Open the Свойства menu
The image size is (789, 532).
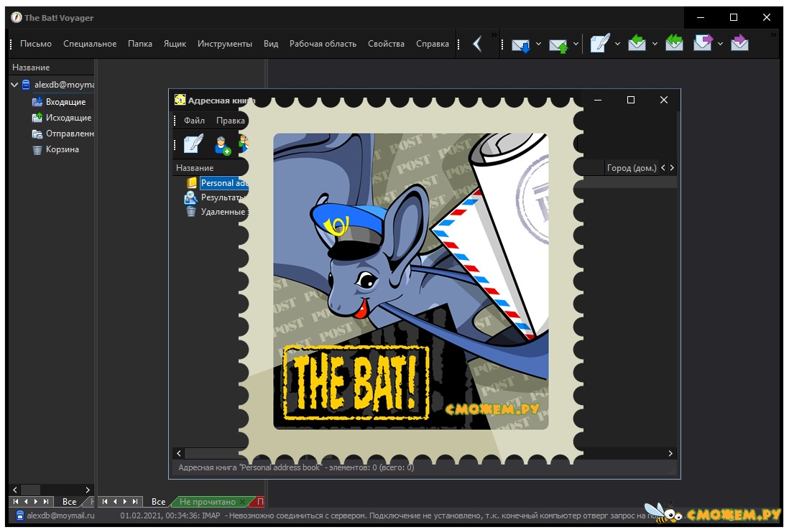(386, 44)
